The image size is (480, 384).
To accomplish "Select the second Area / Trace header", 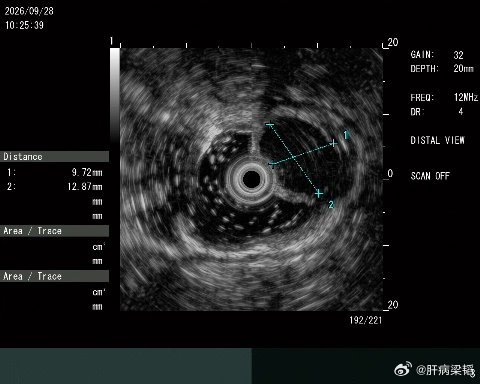I will 54,276.
